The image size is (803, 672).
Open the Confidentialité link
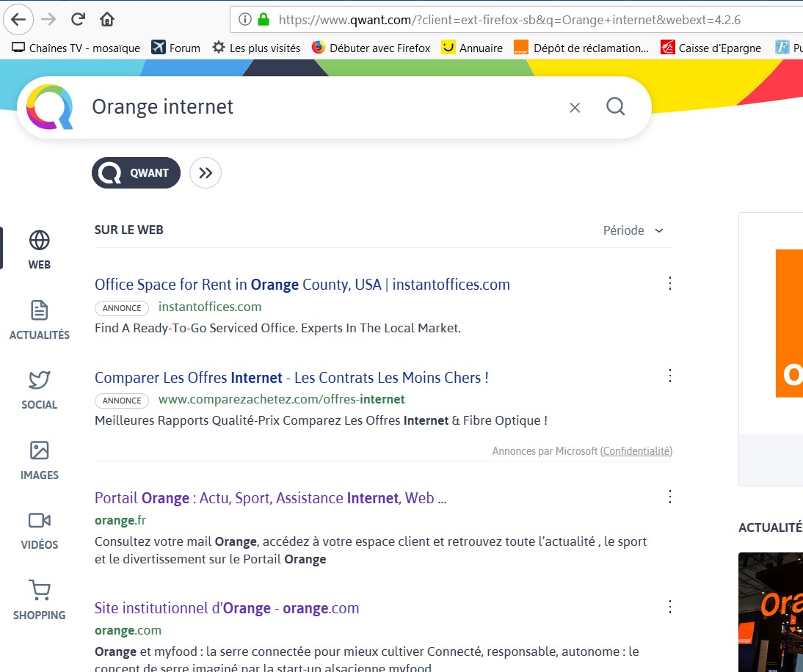636,451
